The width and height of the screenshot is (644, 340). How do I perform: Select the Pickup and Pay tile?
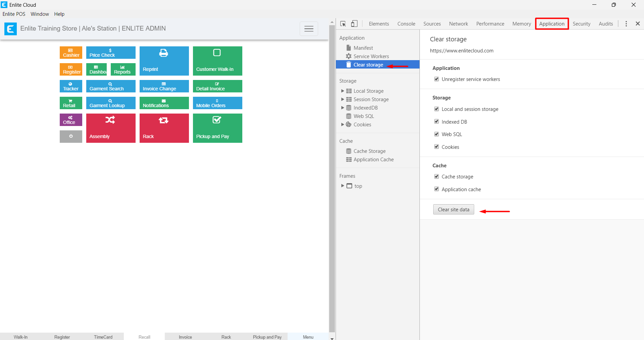(x=217, y=128)
